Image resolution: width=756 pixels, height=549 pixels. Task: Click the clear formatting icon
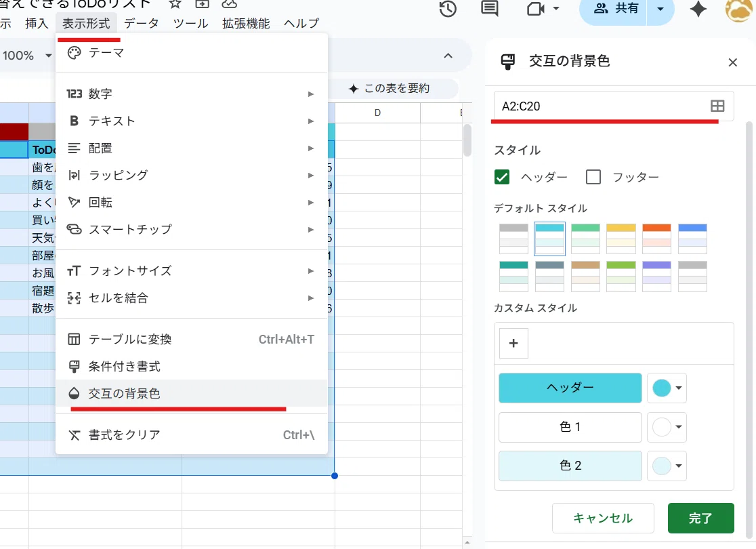pos(74,435)
